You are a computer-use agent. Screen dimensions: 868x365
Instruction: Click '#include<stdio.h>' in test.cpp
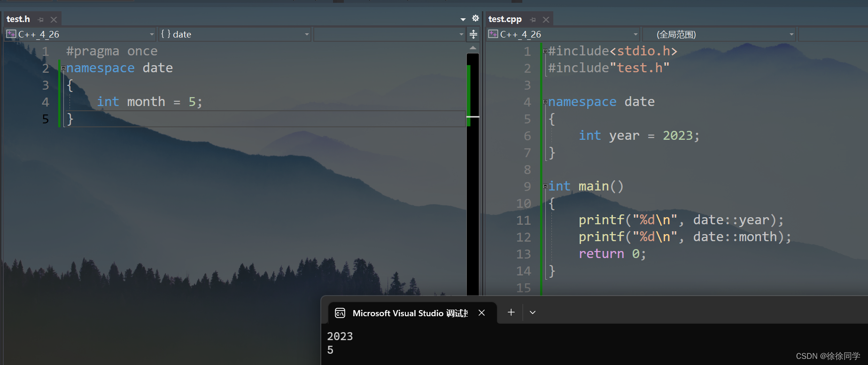pyautogui.click(x=612, y=51)
